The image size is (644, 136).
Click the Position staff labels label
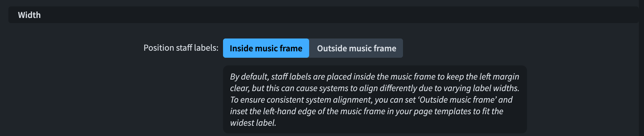tap(181, 48)
